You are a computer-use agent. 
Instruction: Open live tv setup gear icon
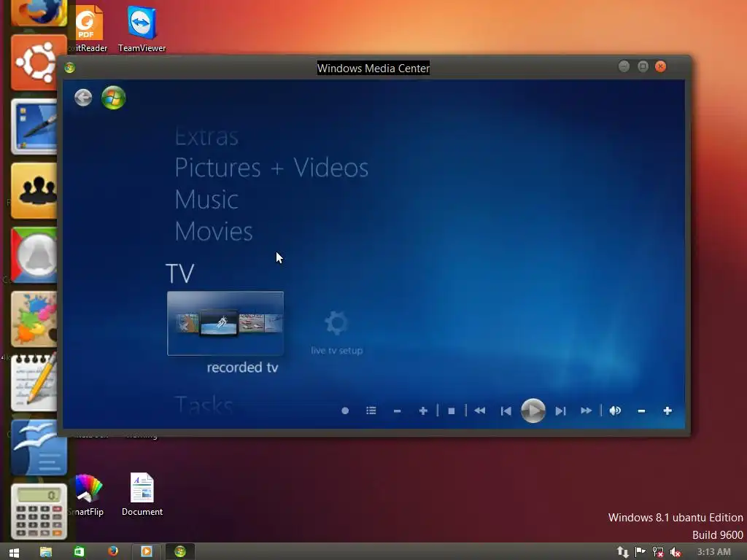336,323
